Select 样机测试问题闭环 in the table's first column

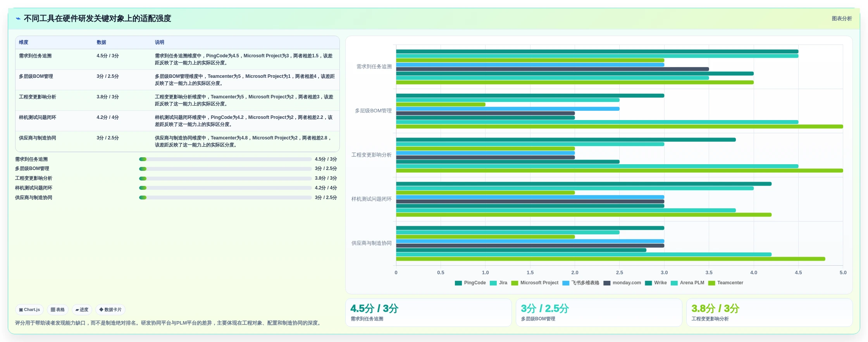tap(38, 118)
